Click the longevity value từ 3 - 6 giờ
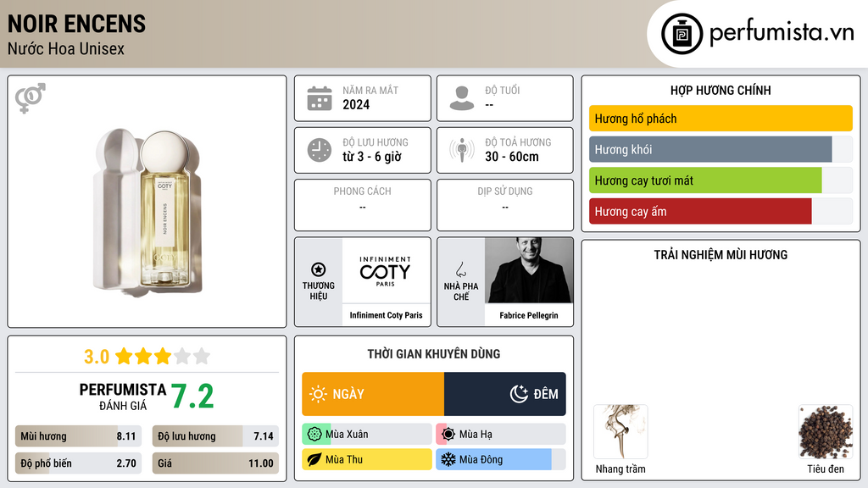The image size is (868, 488). click(x=372, y=157)
